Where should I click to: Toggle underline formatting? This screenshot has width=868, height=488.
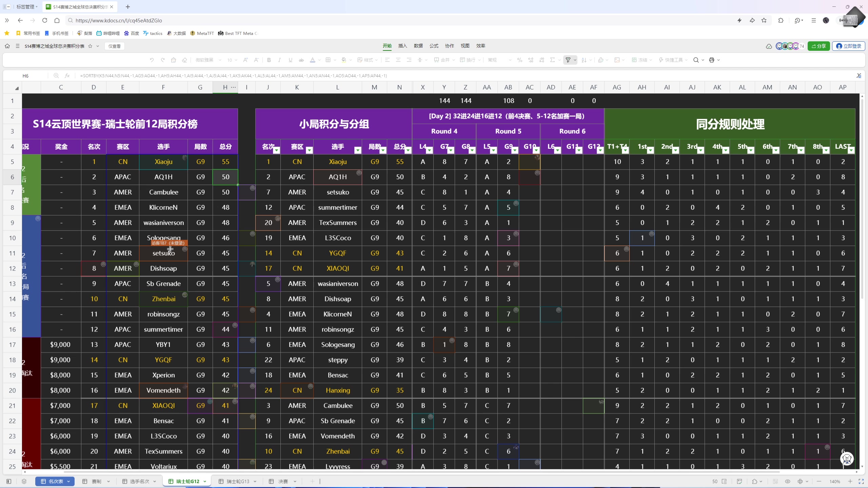tap(290, 60)
